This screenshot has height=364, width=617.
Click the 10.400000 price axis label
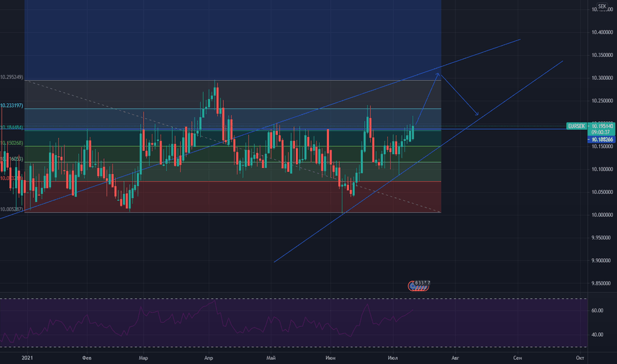pos(602,32)
